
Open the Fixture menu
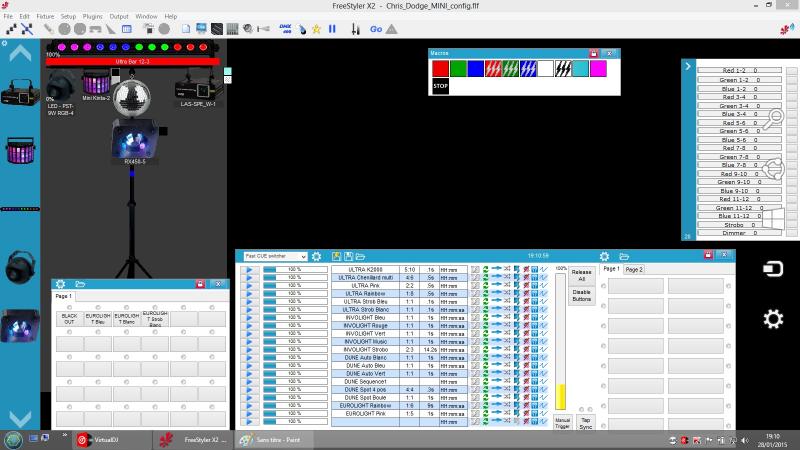(45, 16)
